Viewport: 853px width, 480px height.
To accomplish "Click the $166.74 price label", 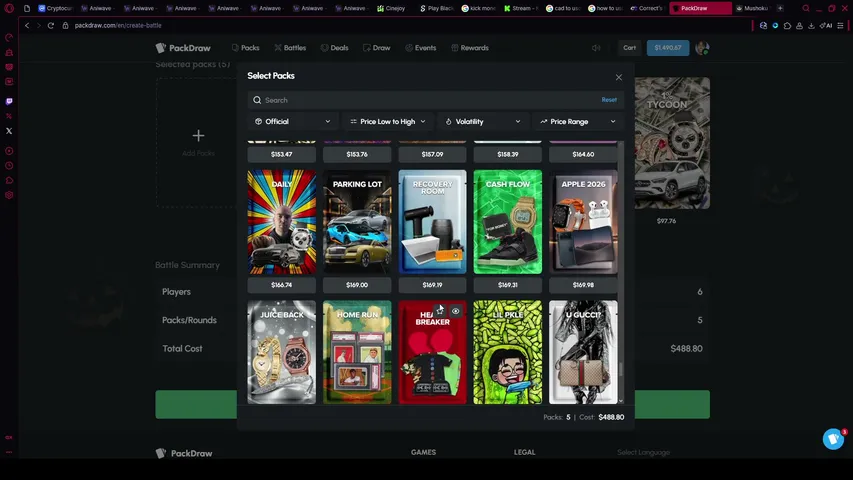I will [282, 285].
